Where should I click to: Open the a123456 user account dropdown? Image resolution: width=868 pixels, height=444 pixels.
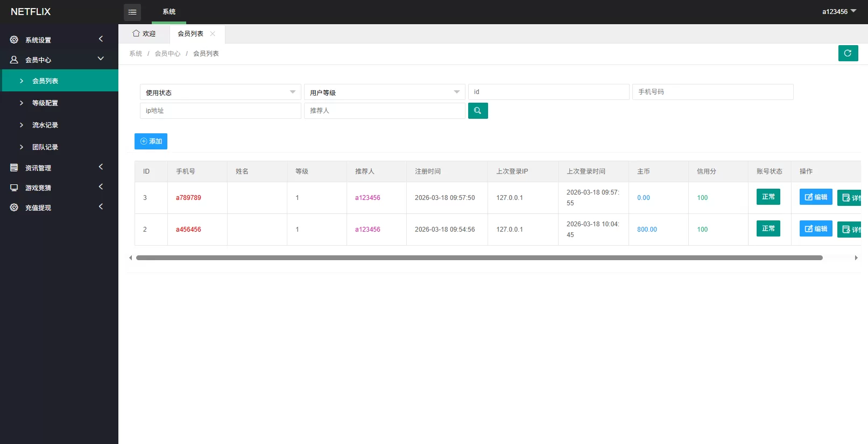tap(838, 11)
